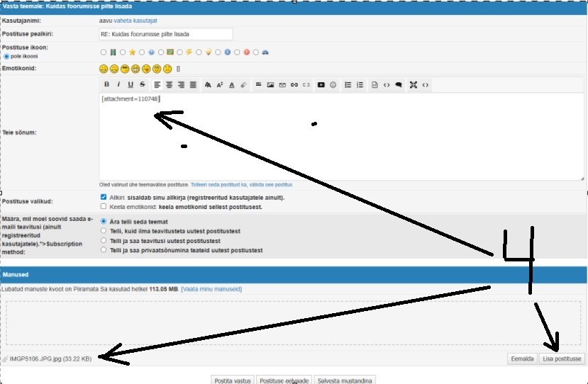This screenshot has width=588, height=384.
Task: Enable the "Keela emotikonid" checkbox
Action: tap(104, 207)
